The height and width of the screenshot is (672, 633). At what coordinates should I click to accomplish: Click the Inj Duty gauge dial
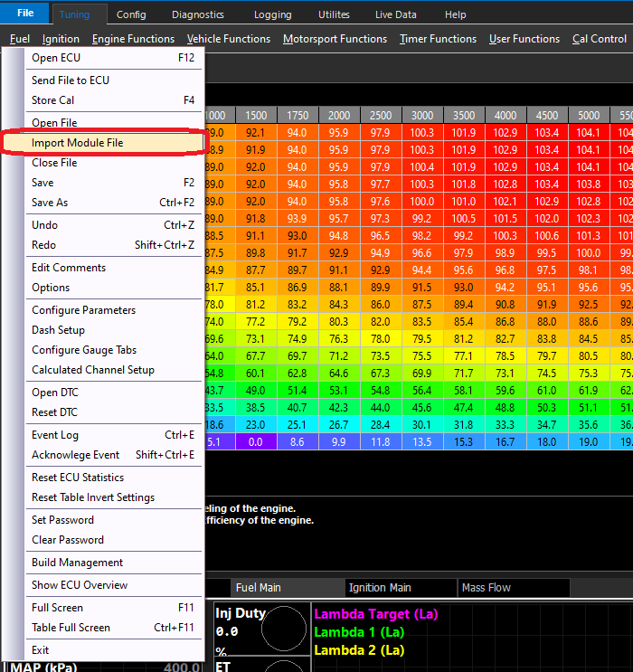(284, 629)
